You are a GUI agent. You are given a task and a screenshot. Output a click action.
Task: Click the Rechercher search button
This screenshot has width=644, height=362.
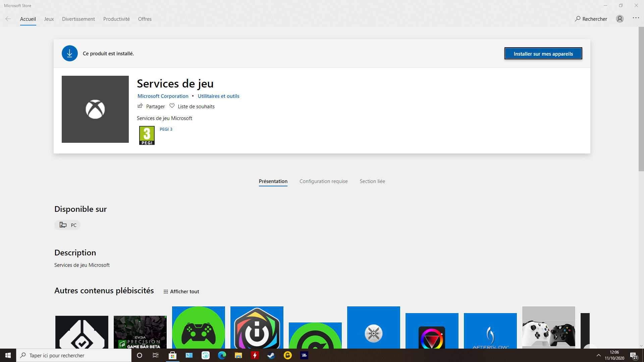click(591, 19)
